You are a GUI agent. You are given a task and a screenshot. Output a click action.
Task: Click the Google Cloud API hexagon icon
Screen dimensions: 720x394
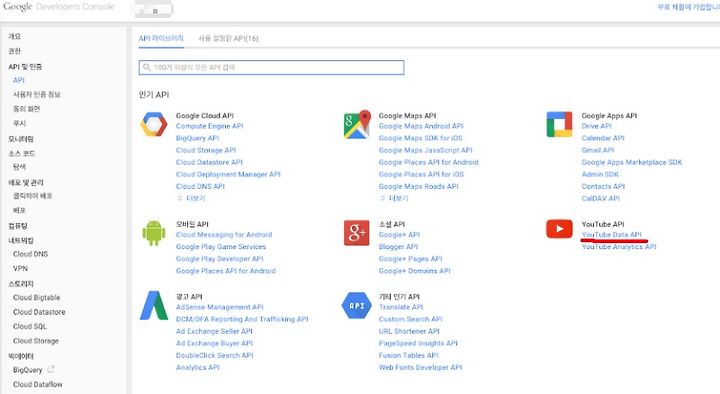(154, 124)
